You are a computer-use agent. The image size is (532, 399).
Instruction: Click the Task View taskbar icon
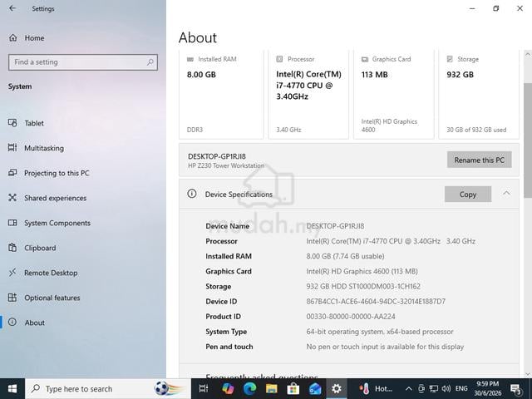coord(204,388)
